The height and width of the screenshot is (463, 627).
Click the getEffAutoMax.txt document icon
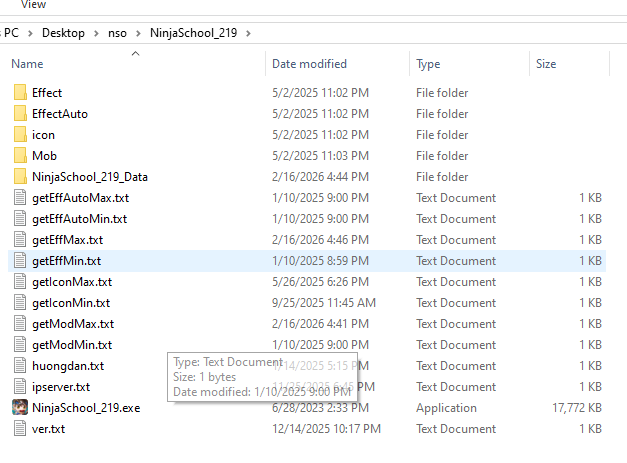pos(20,198)
